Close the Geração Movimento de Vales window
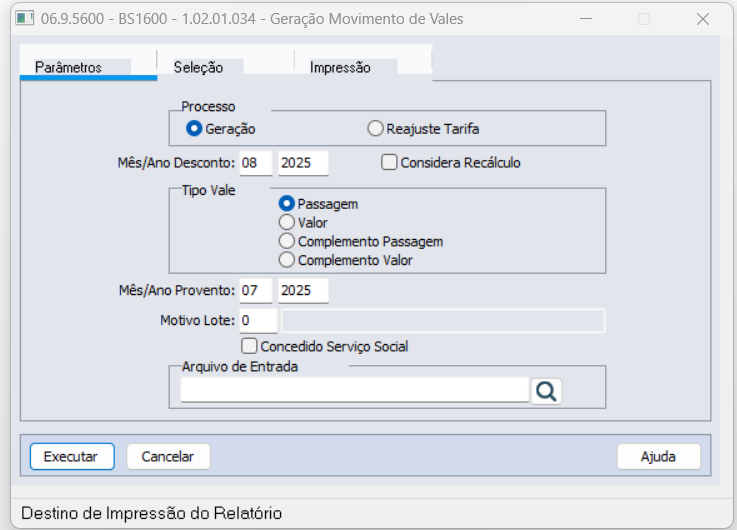 click(703, 19)
